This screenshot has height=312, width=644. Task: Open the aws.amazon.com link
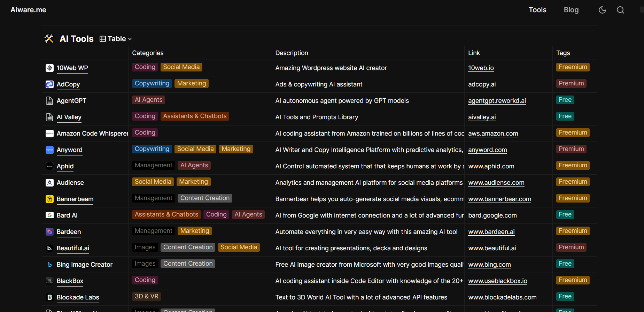tap(493, 134)
